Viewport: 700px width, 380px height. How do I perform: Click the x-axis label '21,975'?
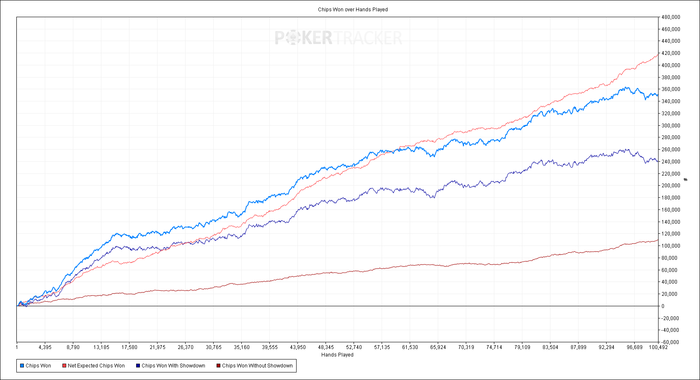158,347
